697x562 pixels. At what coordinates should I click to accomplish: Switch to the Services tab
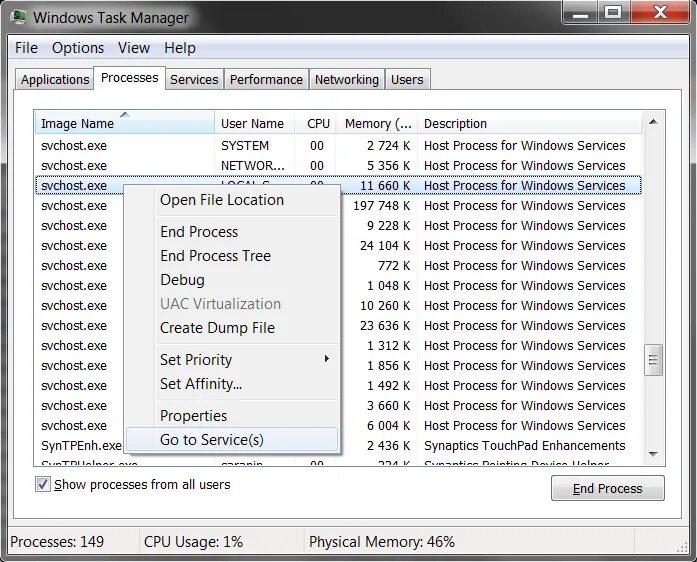pyautogui.click(x=194, y=80)
